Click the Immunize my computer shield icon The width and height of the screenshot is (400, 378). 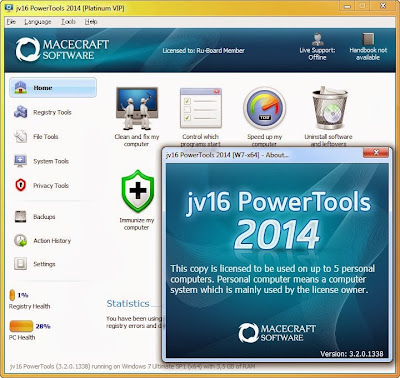pos(138,191)
